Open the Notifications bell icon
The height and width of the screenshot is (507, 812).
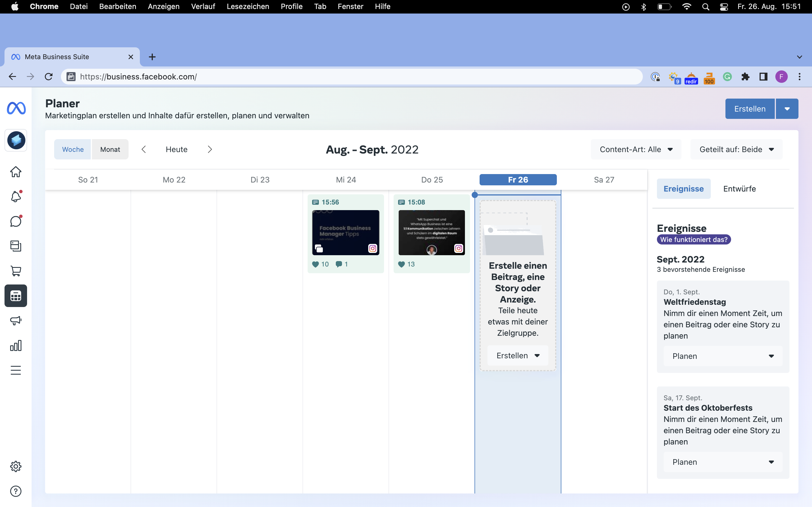(x=16, y=197)
